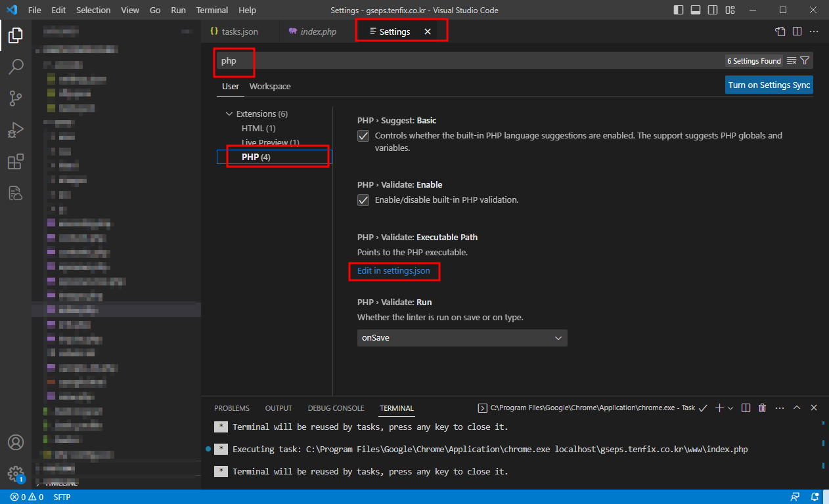Switch to the index.php editor tab

[318, 31]
